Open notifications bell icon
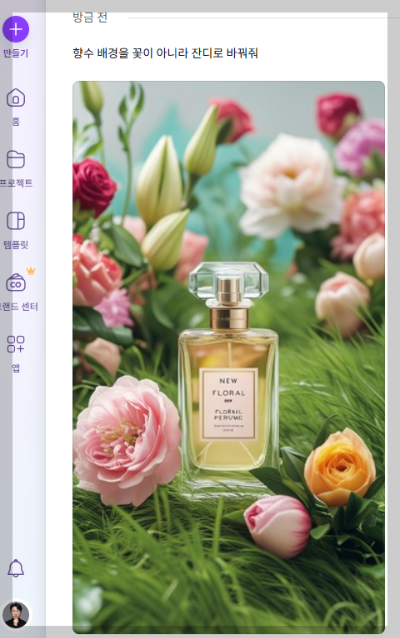The image size is (400, 638). (15, 568)
